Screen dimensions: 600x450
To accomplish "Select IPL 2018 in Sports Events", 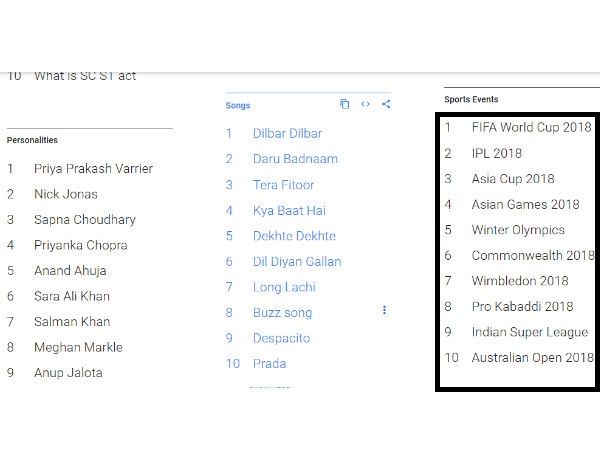I will pyautogui.click(x=496, y=154).
